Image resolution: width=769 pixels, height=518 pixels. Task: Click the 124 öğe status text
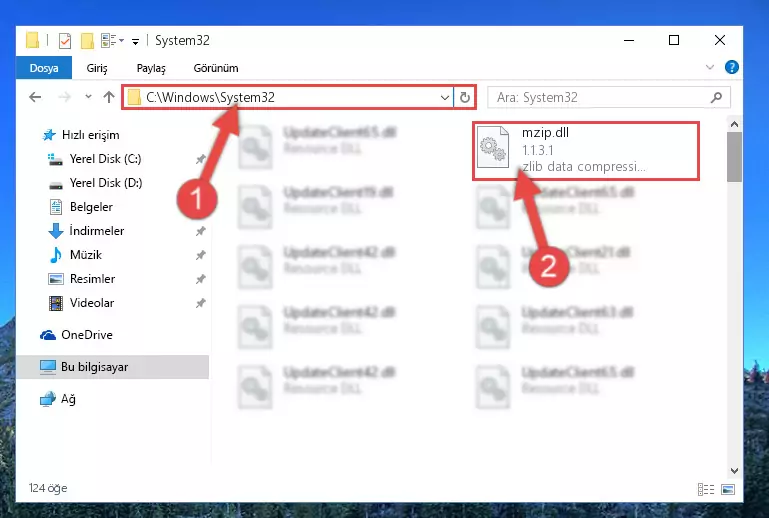point(48,488)
